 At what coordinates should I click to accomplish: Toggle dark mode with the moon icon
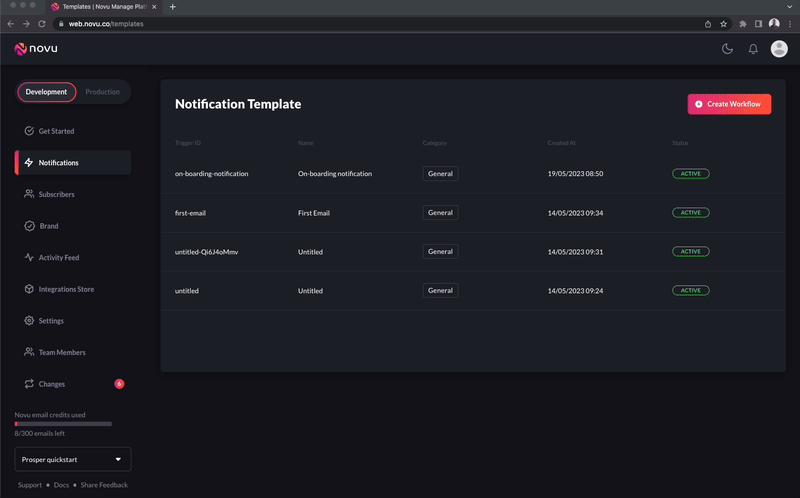(727, 49)
